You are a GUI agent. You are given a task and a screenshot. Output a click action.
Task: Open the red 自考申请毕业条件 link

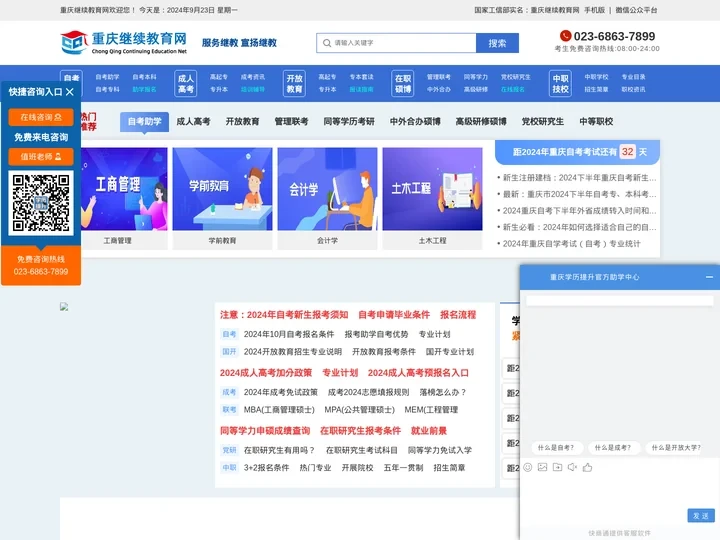tap(394, 315)
